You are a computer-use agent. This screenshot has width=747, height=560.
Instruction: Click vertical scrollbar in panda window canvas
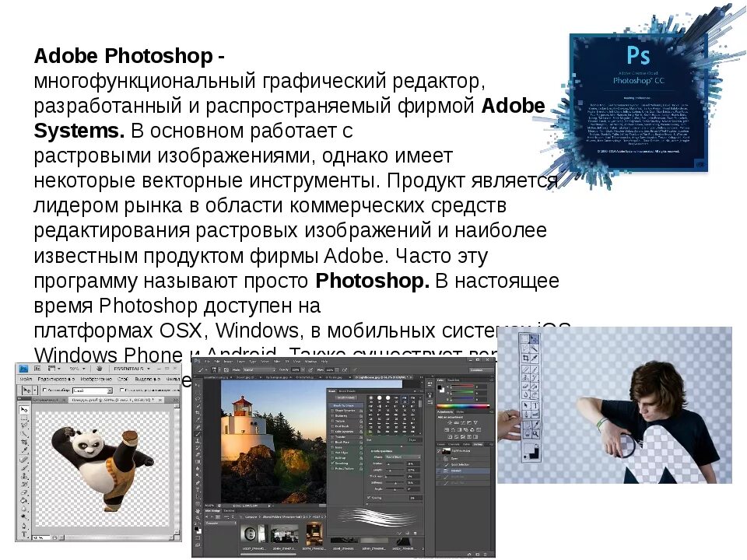(x=177, y=470)
